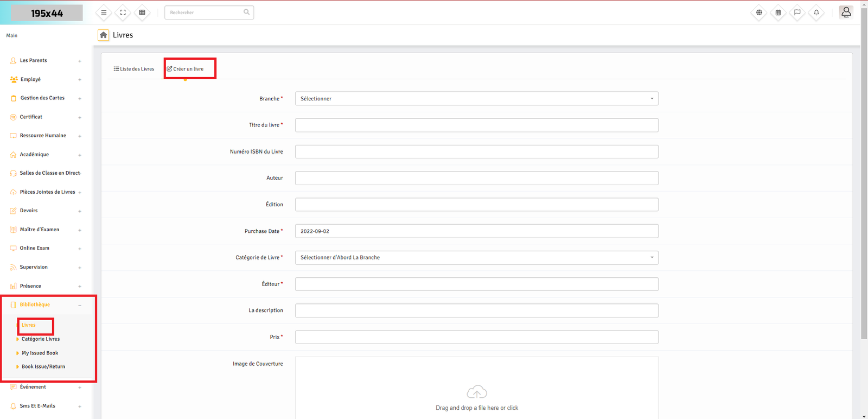The image size is (868, 419).
Task: Toggle fullscreen mode icon
Action: 123,12
